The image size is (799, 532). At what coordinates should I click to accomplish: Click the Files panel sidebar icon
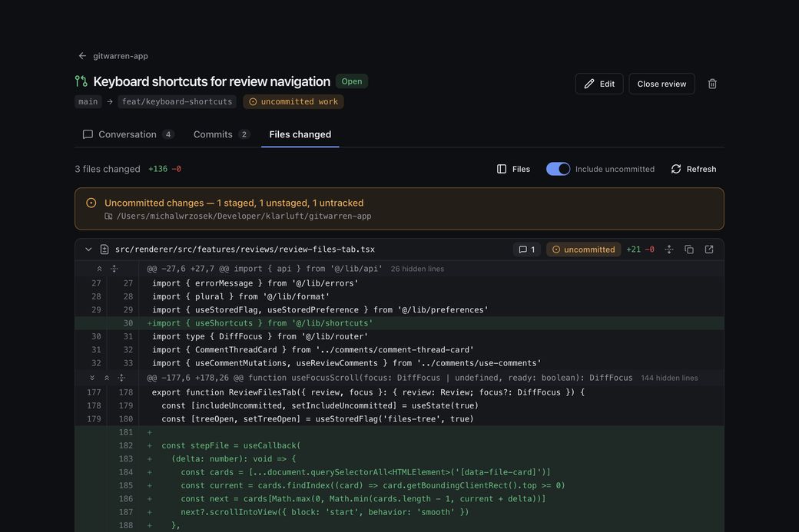502,169
